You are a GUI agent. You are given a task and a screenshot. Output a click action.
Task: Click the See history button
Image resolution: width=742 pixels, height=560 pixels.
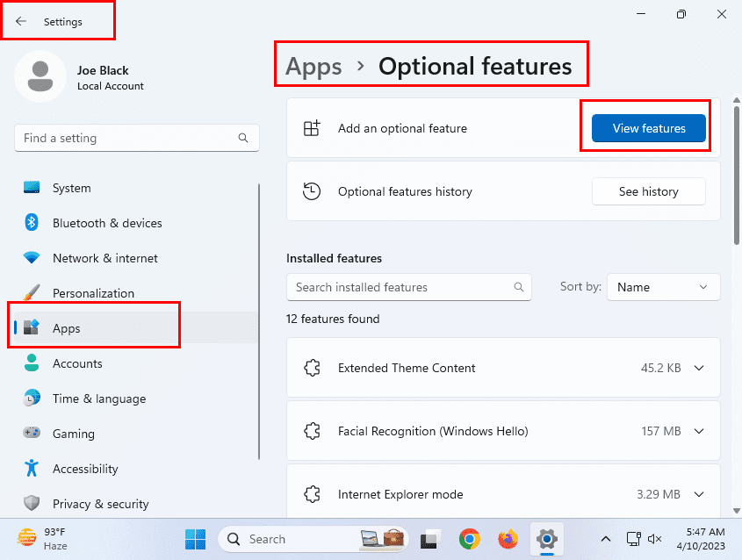tap(649, 191)
